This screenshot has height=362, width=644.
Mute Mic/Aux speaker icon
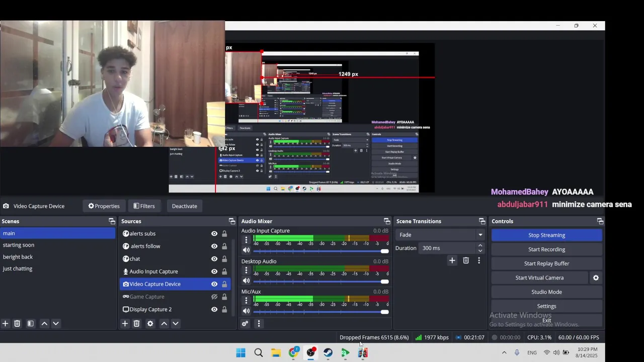click(246, 311)
